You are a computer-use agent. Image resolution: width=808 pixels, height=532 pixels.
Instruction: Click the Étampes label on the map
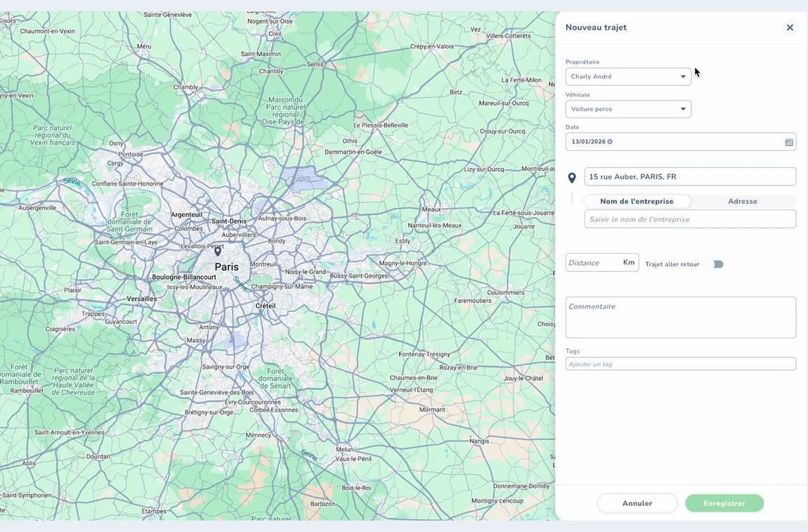(x=154, y=512)
